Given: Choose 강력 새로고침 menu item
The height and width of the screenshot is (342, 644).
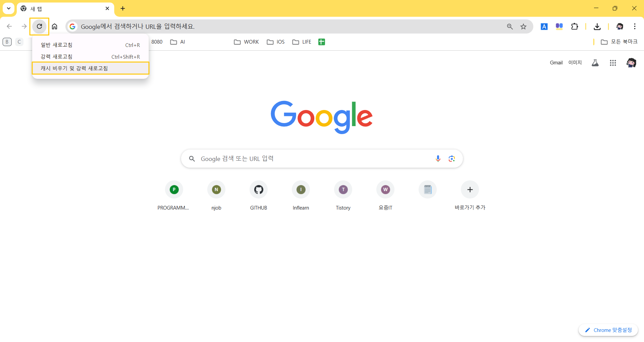Looking at the screenshot, I should (90, 57).
